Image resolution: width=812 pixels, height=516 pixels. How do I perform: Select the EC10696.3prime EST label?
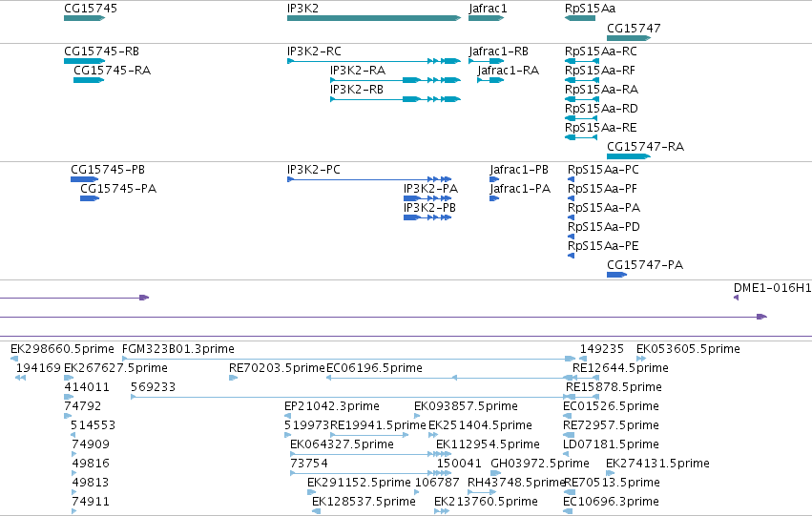coord(611,503)
